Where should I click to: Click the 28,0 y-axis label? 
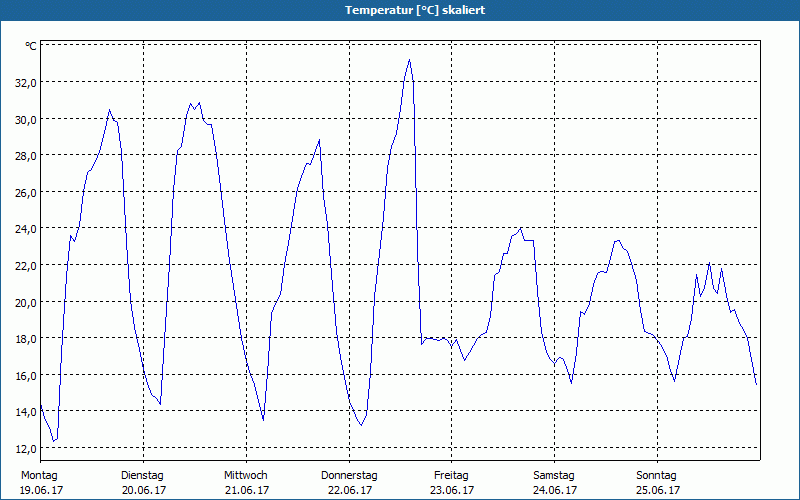pos(26,156)
